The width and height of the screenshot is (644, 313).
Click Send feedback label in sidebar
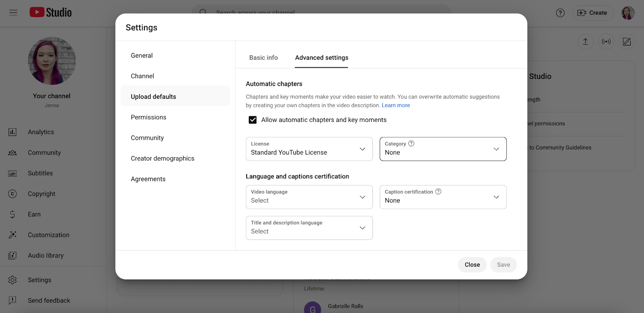[49, 301]
